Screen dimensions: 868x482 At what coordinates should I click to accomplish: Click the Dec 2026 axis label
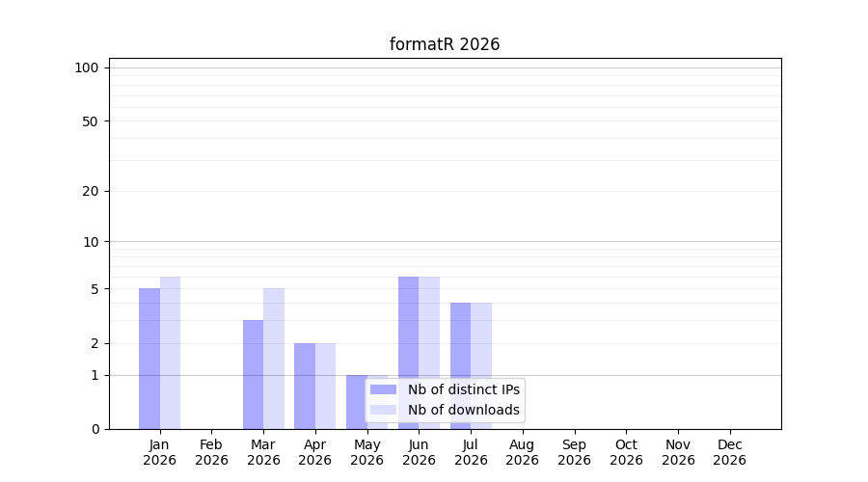pos(730,452)
